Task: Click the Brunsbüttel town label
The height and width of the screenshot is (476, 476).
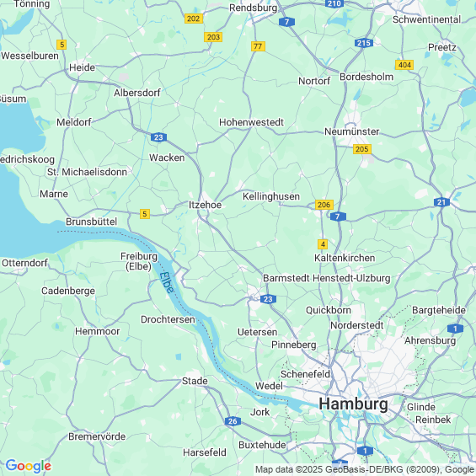Action: [x=91, y=222]
